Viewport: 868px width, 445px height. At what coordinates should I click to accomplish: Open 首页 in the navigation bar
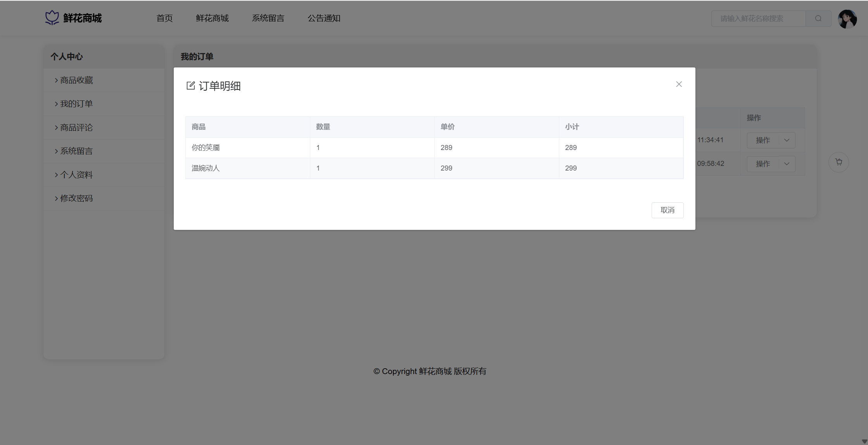click(x=164, y=18)
